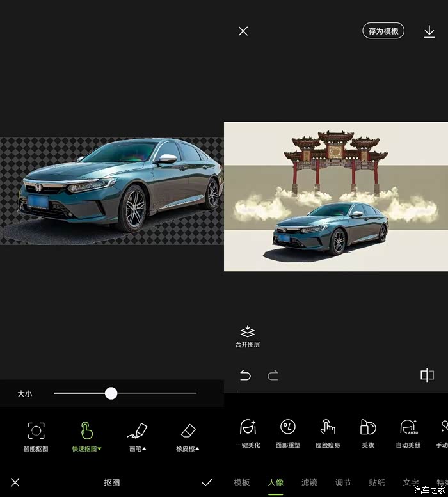Redo the edit
The image size is (448, 497).
[x=273, y=375]
